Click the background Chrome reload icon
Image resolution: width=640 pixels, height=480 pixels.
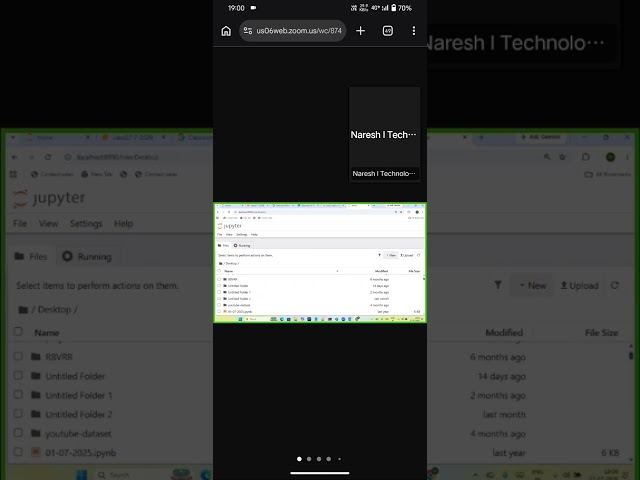coord(48,157)
